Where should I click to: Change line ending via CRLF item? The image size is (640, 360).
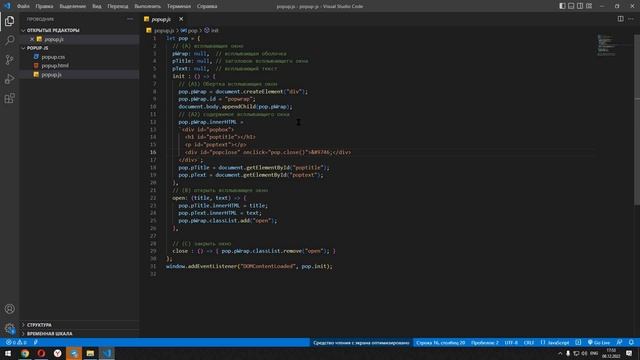[529, 342]
